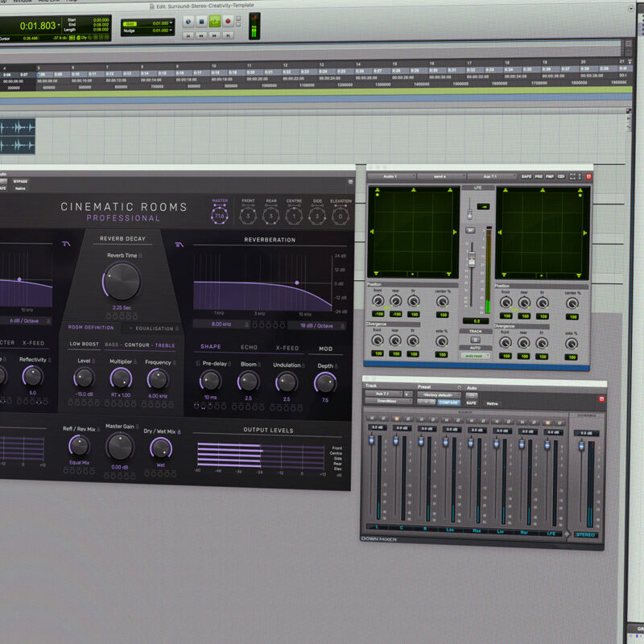Viewport: 644px width, 644px height.
Task: Click the Online sync clock button
Action: pyautogui.click(x=188, y=22)
